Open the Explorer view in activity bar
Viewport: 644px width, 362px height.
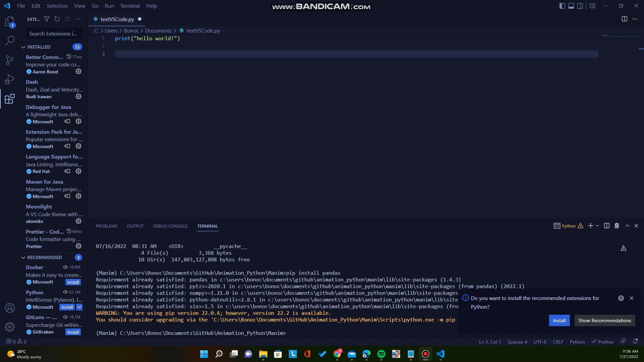(x=10, y=22)
